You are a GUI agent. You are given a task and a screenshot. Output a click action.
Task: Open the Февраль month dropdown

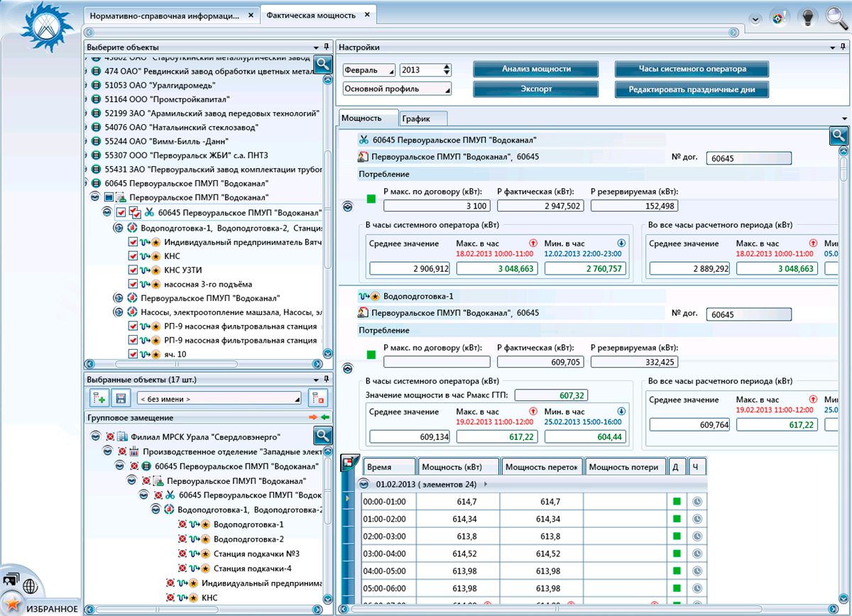368,70
